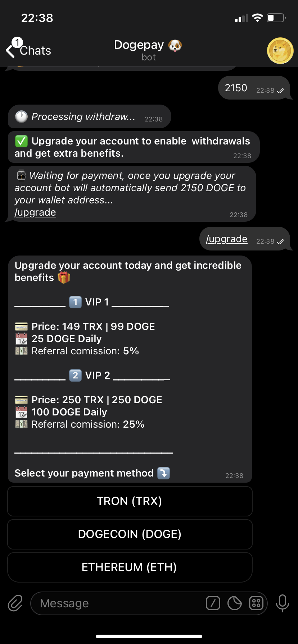This screenshot has height=644, width=298.
Task: Select DOGECOIN (DOGE) payment method
Action: (x=130, y=534)
